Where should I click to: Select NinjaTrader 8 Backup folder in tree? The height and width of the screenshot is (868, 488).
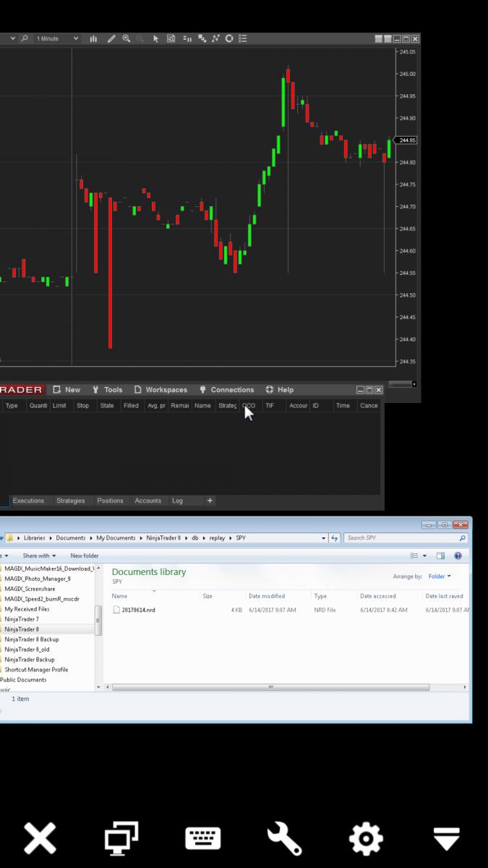pyautogui.click(x=31, y=639)
